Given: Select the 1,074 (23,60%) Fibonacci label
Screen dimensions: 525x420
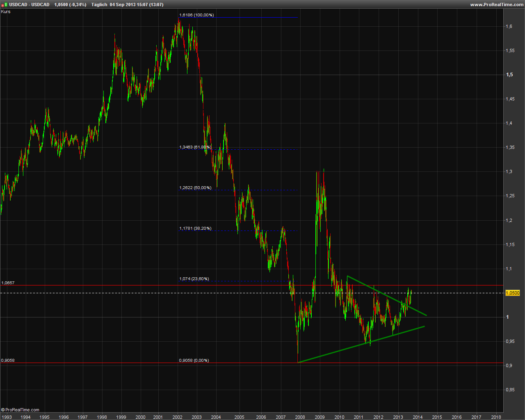Looking at the screenshot, I should point(194,278).
